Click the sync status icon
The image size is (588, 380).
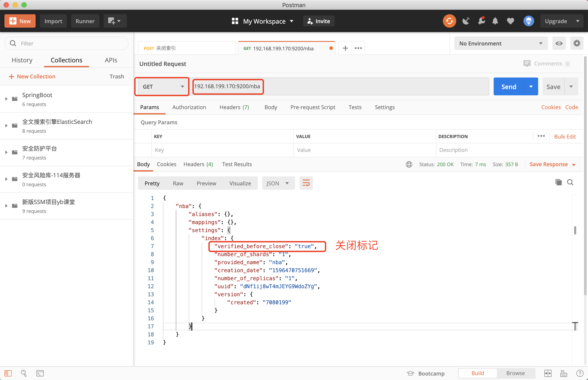pos(449,21)
